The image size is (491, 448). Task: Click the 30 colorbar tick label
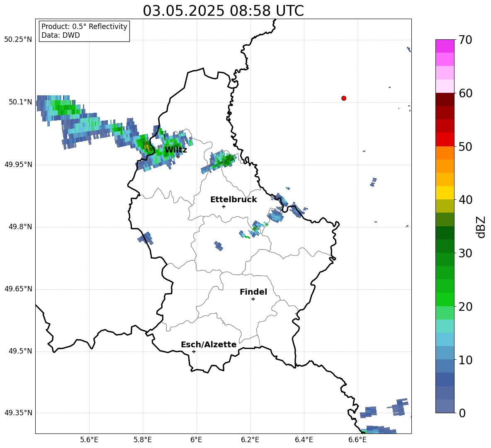pos(465,253)
